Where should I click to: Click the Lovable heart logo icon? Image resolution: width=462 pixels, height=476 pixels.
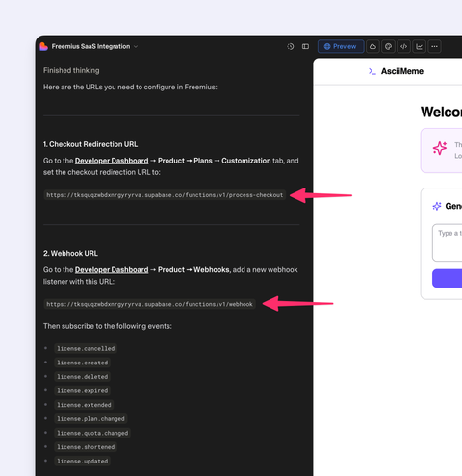pyautogui.click(x=43, y=46)
